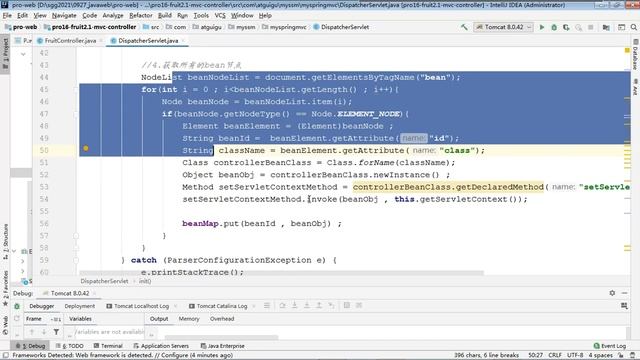640x360 pixels.
Task: Open the Application Servers tool window
Action: (161, 346)
